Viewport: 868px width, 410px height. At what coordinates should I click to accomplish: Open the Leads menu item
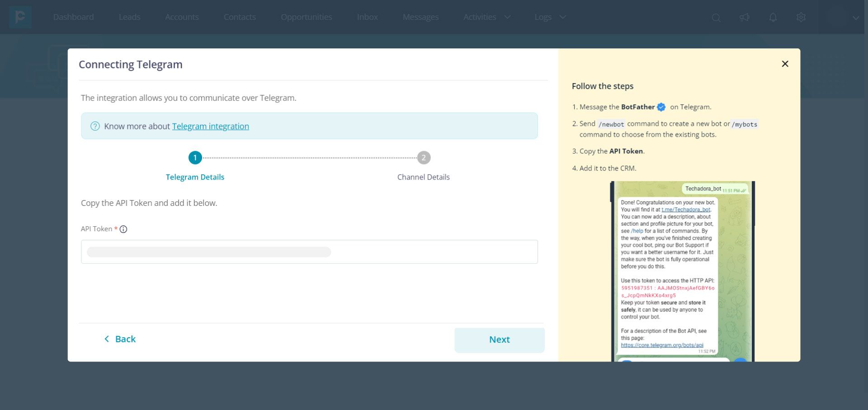[x=130, y=17]
